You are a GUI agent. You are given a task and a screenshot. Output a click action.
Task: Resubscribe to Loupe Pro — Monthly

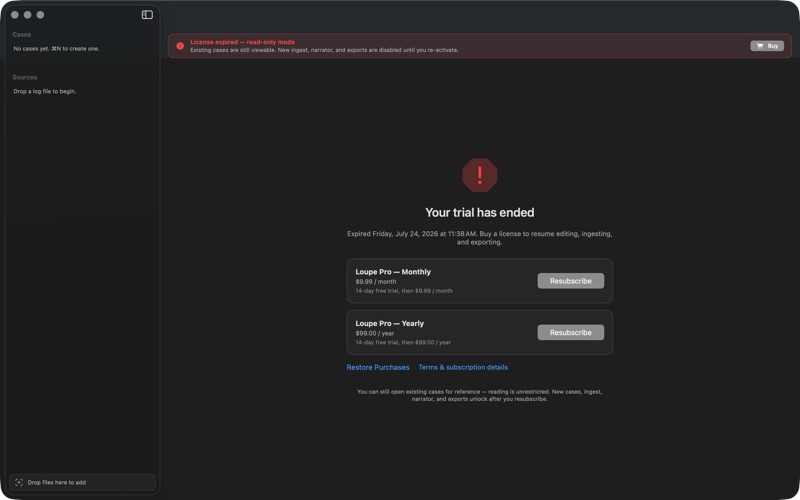click(570, 281)
